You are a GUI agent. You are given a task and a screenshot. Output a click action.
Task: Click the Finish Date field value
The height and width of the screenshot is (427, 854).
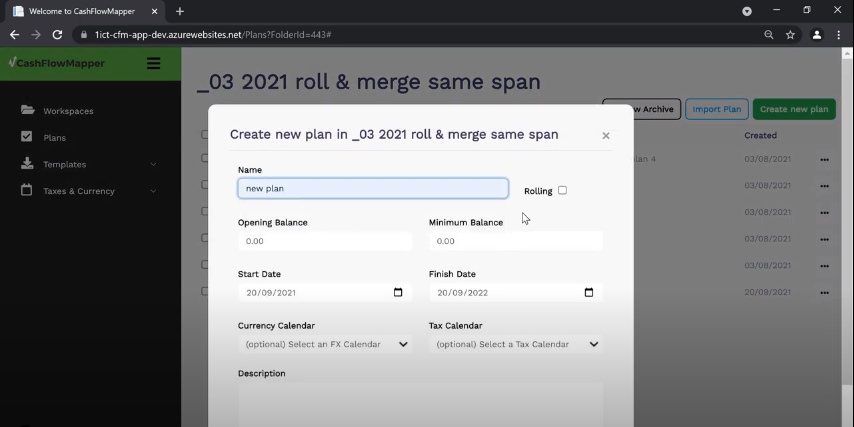462,292
